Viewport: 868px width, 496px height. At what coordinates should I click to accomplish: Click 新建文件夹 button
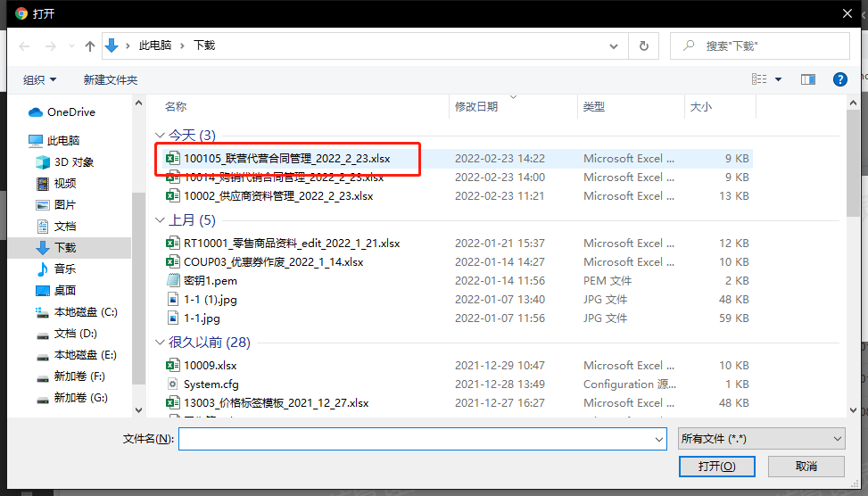pos(110,79)
